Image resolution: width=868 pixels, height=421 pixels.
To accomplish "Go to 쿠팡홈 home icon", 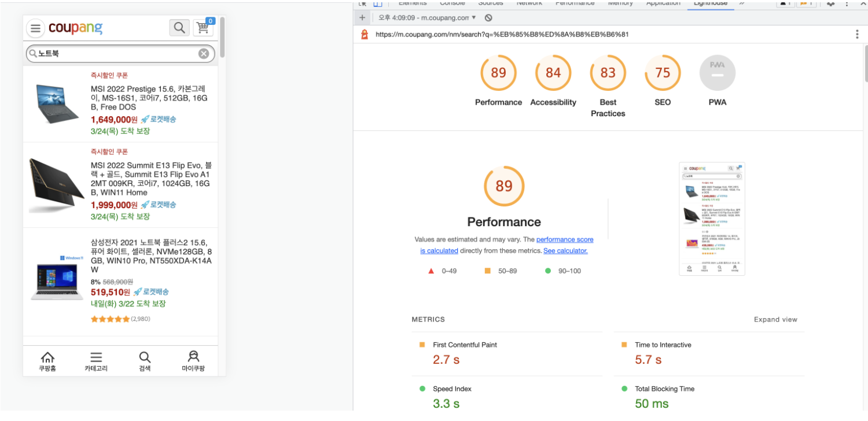I will tap(47, 361).
